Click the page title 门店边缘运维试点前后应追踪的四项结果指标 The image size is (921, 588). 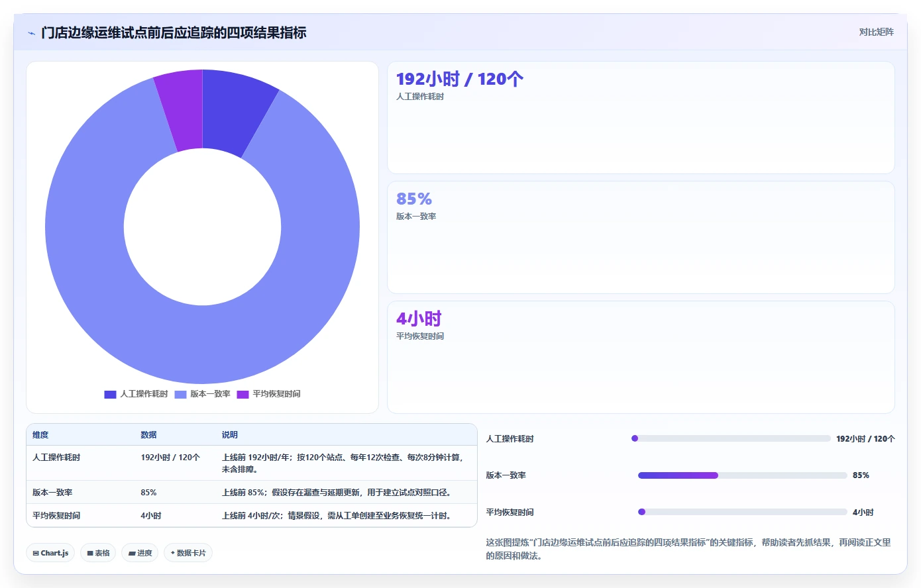[x=174, y=32]
